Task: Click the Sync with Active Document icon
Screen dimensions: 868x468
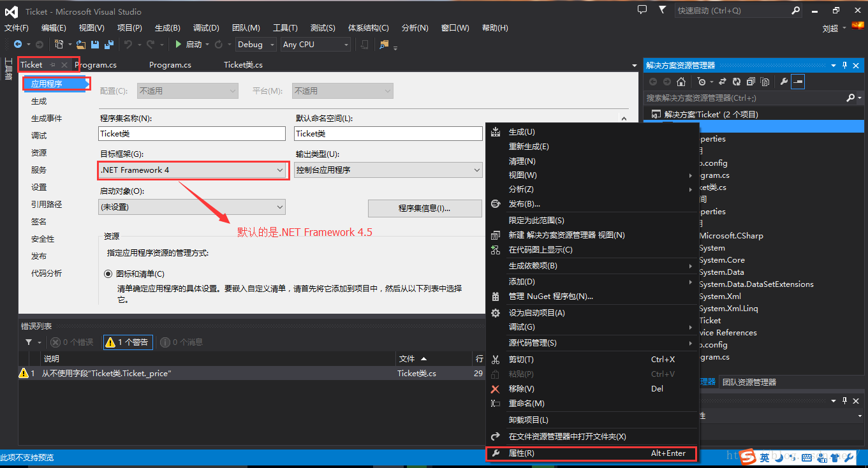Action: (723, 82)
